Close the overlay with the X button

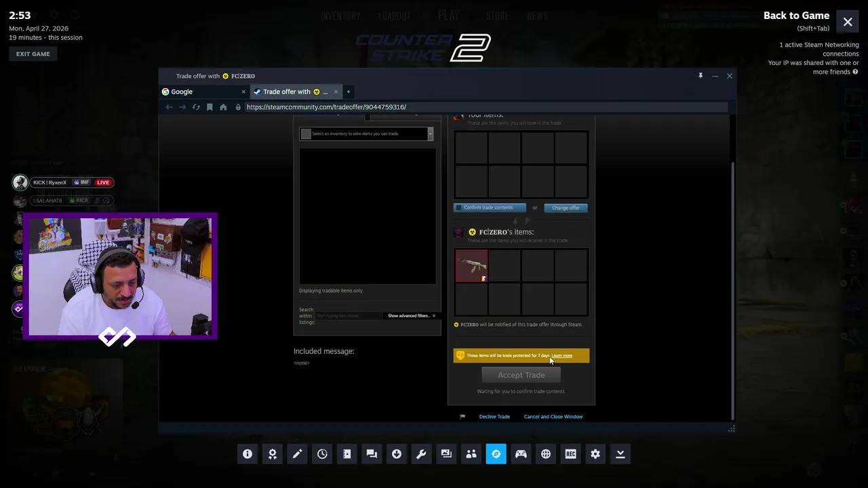pyautogui.click(x=848, y=22)
